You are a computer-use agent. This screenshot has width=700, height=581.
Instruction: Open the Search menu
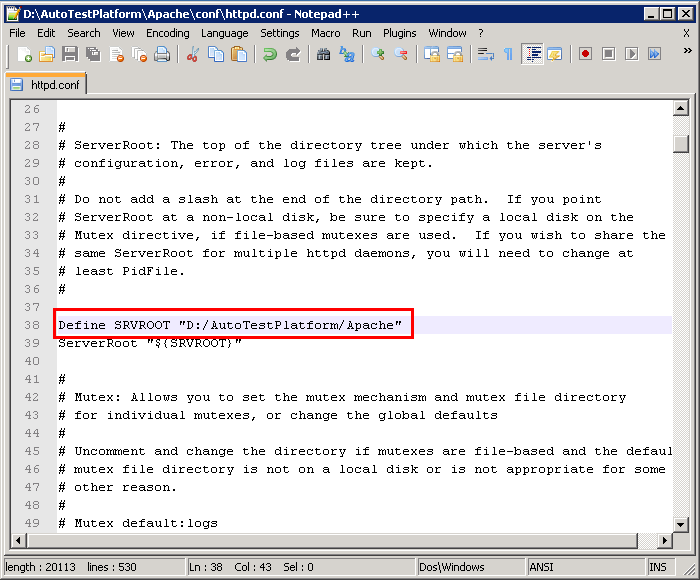[x=84, y=33]
